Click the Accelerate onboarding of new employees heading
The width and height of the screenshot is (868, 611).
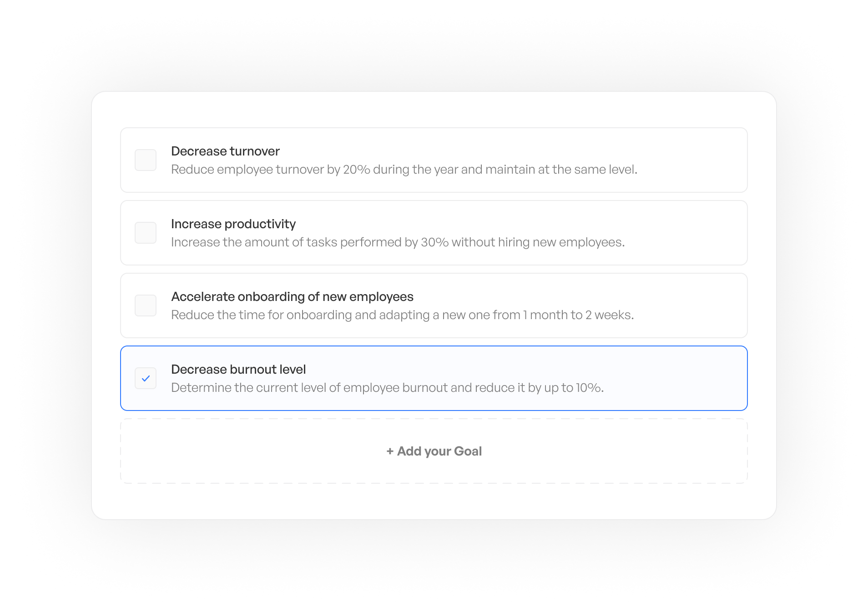tap(292, 296)
